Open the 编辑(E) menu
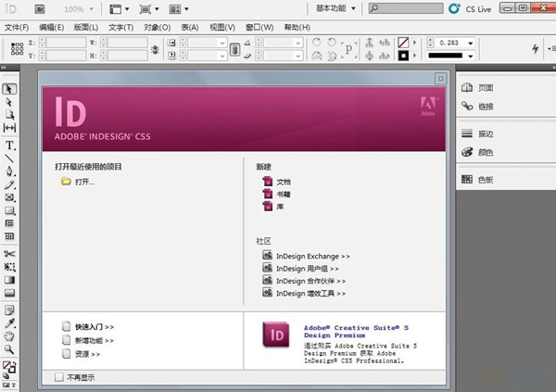The height and width of the screenshot is (392, 556). click(51, 27)
